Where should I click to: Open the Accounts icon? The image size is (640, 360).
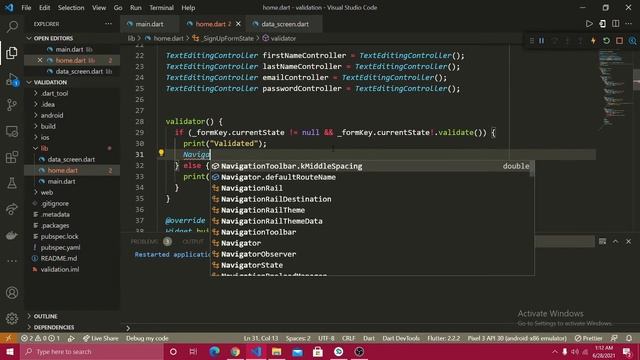click(x=12, y=293)
